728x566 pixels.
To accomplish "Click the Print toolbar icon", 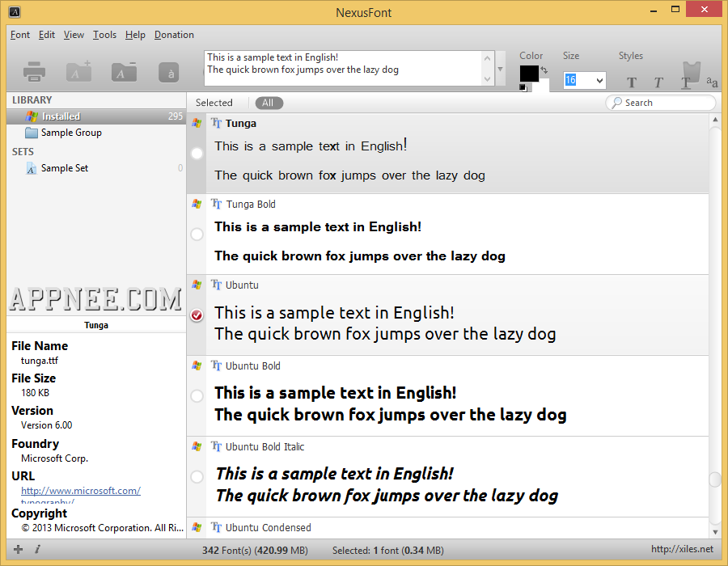I will [34, 71].
